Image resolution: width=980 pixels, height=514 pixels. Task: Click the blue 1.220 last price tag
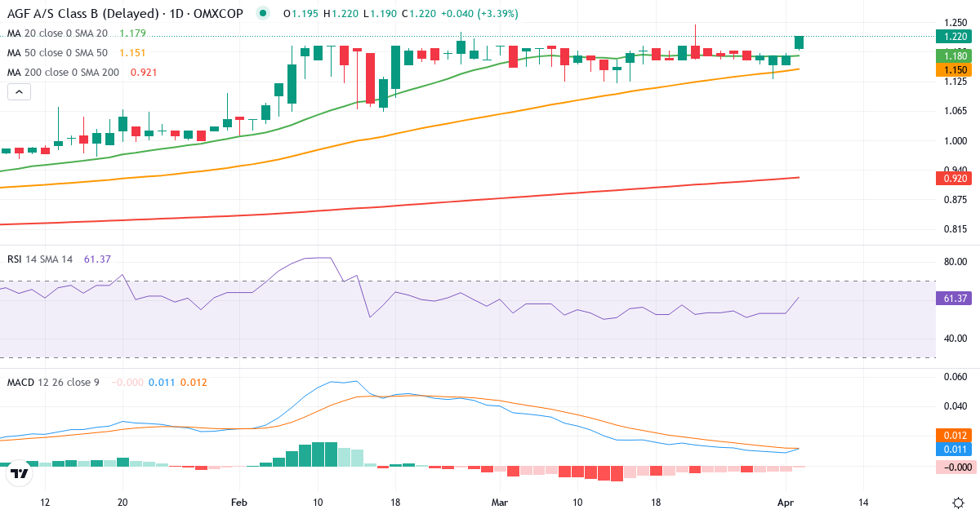(954, 36)
